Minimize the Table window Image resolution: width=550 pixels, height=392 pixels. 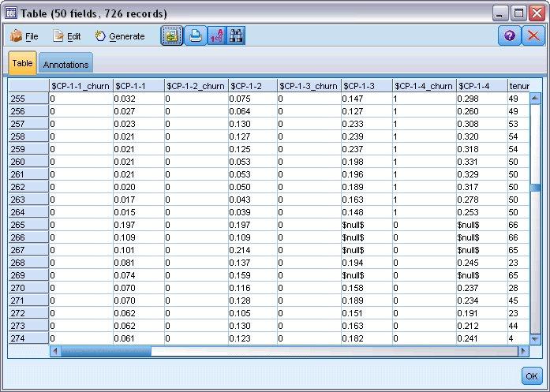[x=500, y=13]
